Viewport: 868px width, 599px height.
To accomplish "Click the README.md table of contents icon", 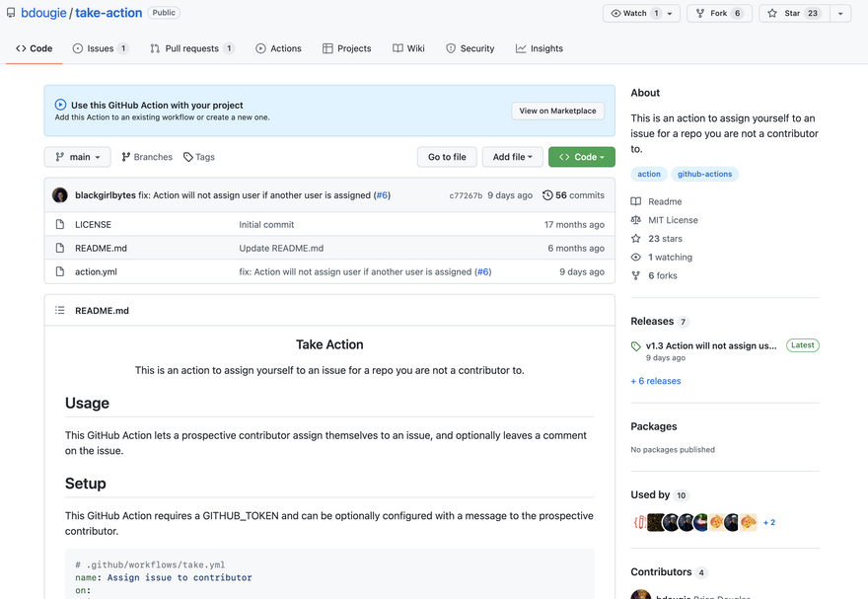I will click(x=59, y=311).
